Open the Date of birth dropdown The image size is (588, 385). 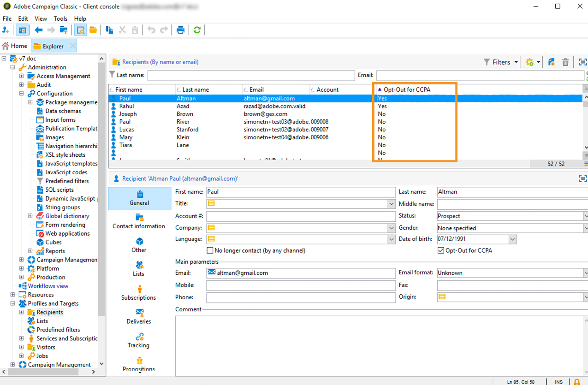pos(512,239)
